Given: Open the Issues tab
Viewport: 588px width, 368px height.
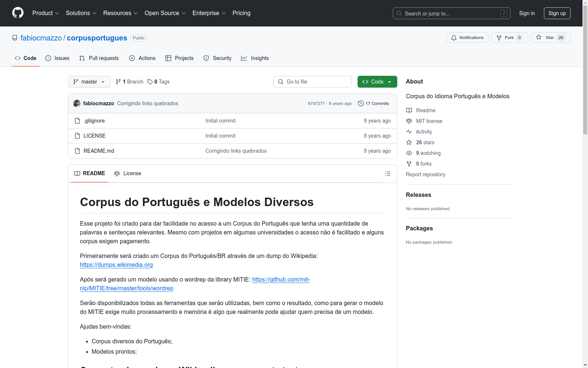Looking at the screenshot, I should pyautogui.click(x=57, y=58).
